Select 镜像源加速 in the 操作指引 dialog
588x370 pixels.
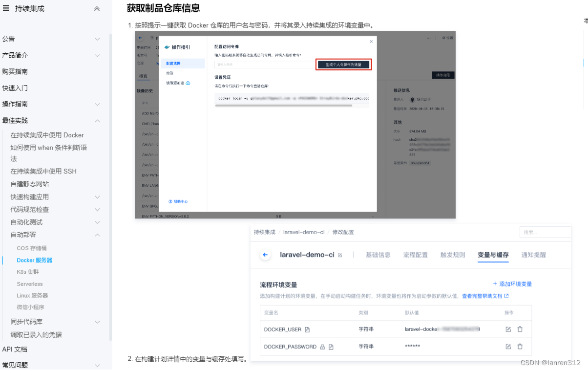pyautogui.click(x=174, y=83)
